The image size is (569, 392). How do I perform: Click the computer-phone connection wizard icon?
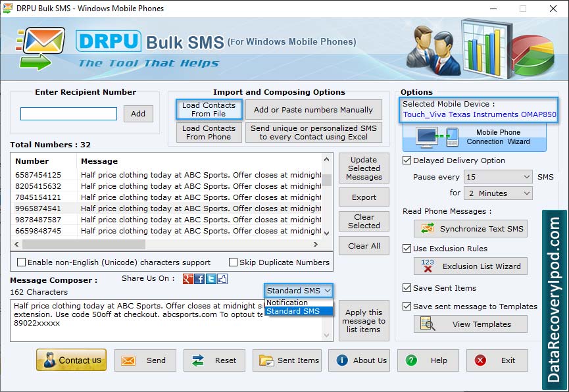(x=437, y=137)
